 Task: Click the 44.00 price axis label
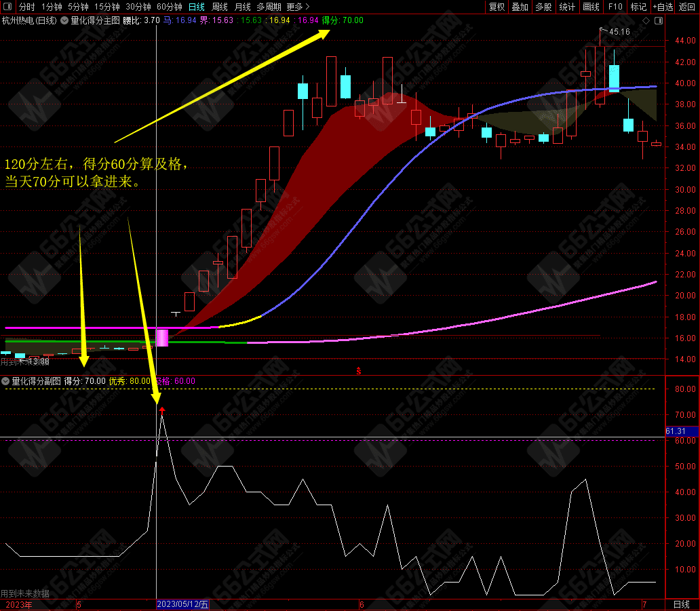click(x=685, y=41)
